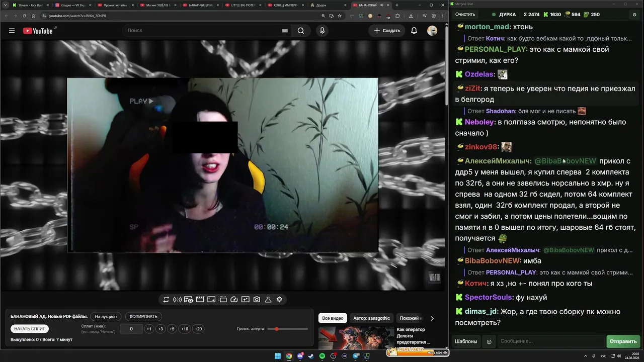
Task: Add three minutes with +3 button
Action: (160, 329)
